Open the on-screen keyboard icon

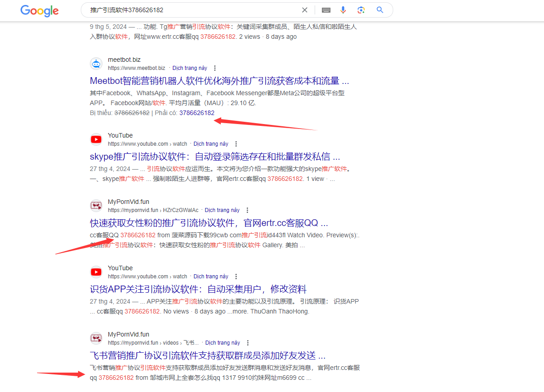point(326,10)
